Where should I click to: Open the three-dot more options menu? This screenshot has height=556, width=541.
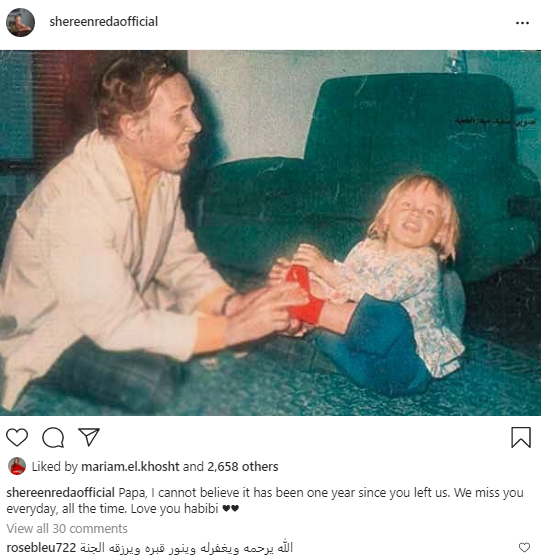522,23
